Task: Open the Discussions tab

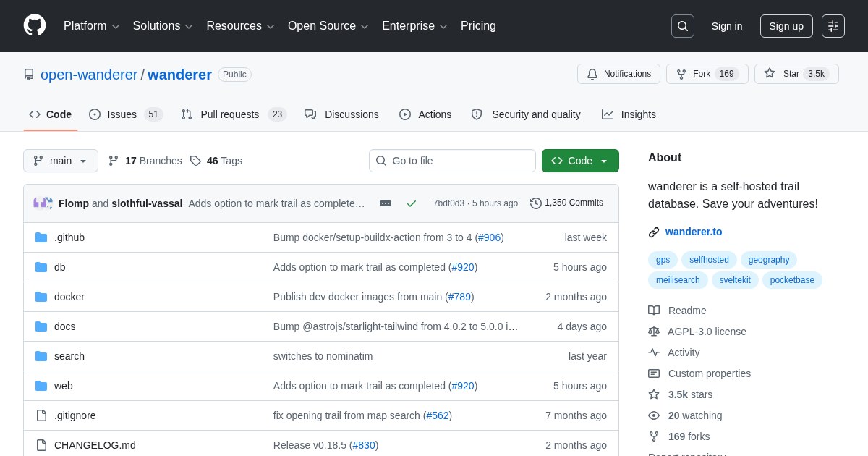Action: [x=341, y=114]
